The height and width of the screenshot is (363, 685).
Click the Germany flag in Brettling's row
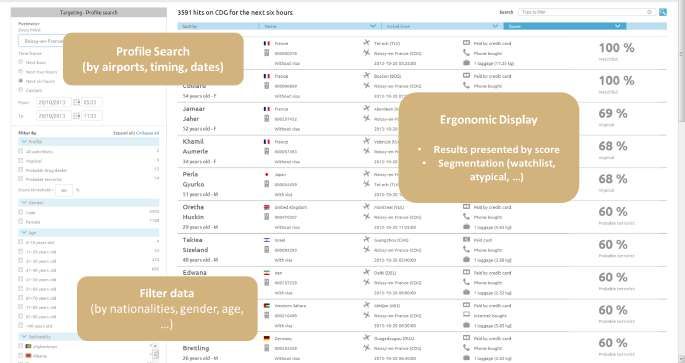266,338
